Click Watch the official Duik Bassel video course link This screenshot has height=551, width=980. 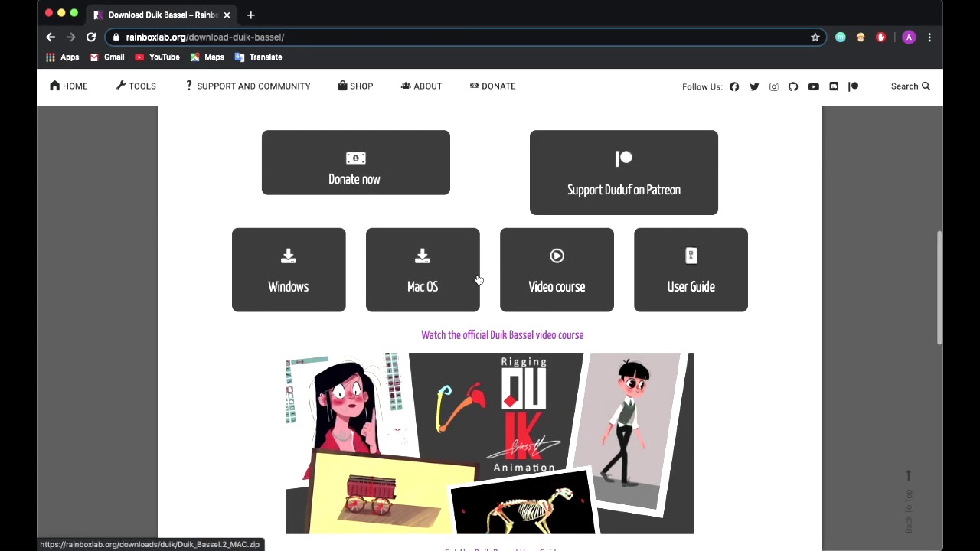coord(502,335)
